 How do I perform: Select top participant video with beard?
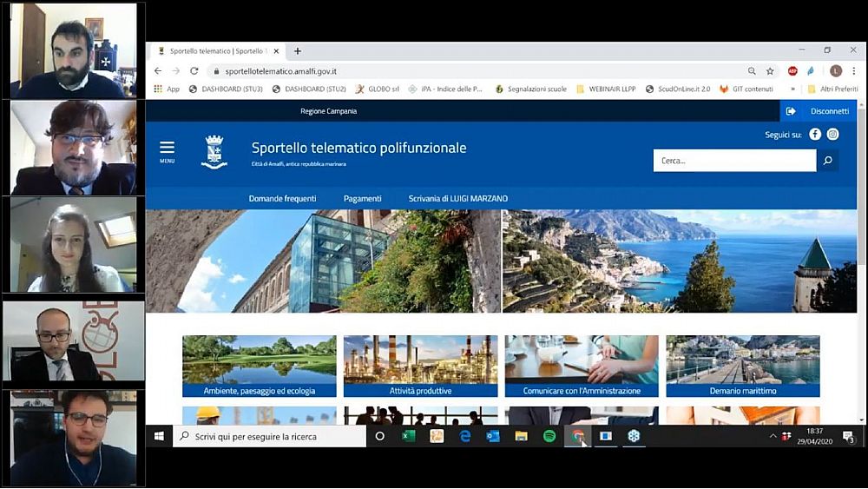(74, 51)
